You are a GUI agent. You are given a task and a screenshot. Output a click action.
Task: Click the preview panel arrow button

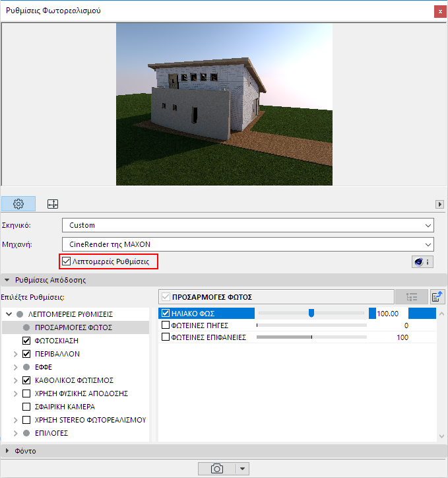439,204
